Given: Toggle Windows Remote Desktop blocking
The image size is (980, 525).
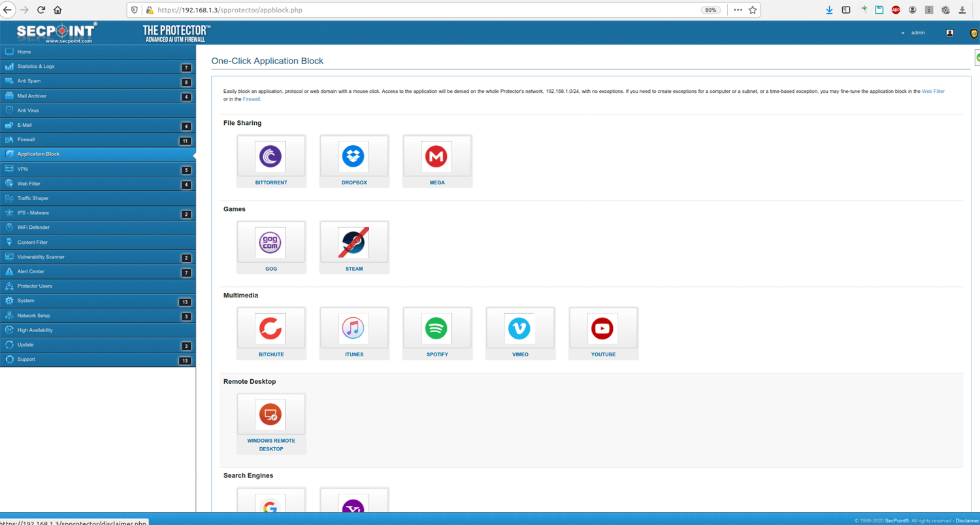Looking at the screenshot, I should coord(270,415).
